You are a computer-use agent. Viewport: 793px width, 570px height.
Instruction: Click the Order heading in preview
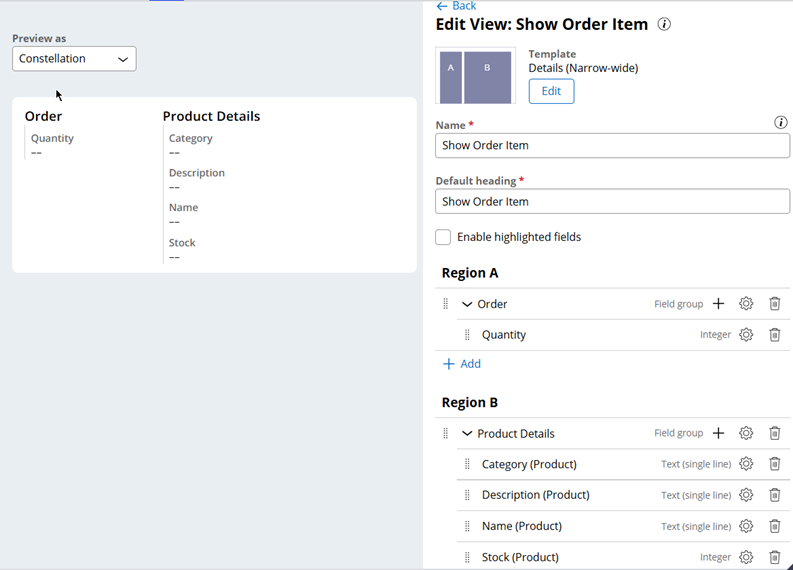point(43,116)
